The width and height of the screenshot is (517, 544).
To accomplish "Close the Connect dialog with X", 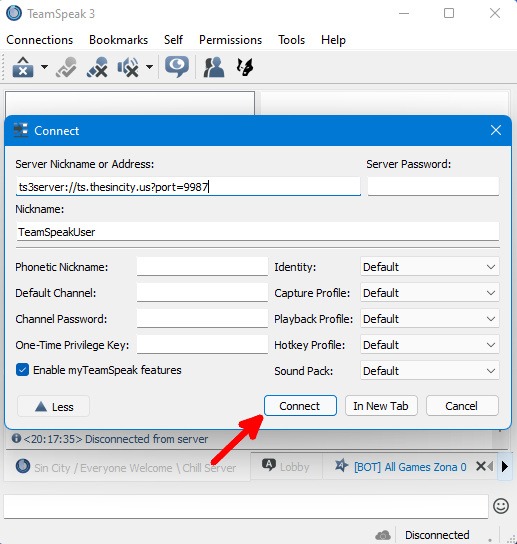I will click(x=496, y=130).
